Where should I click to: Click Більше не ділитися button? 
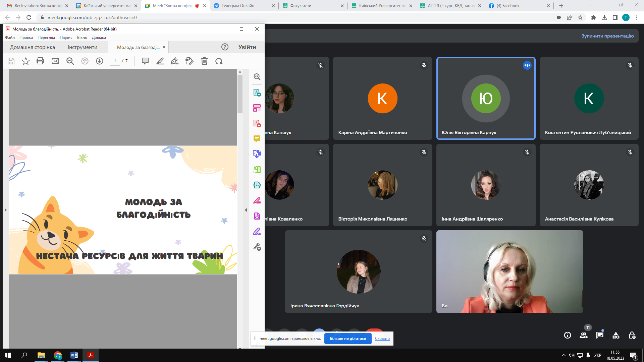pos(348,339)
